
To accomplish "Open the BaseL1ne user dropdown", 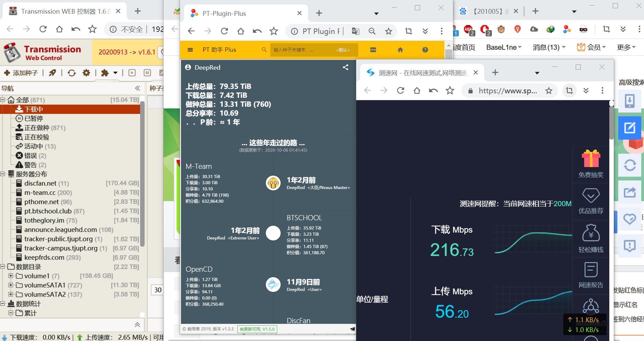I will click(x=504, y=47).
